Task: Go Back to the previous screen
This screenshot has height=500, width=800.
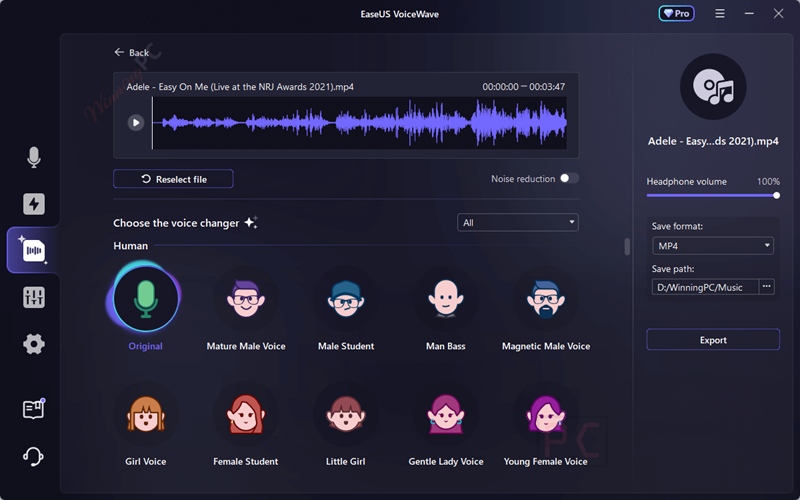Action: coord(132,53)
